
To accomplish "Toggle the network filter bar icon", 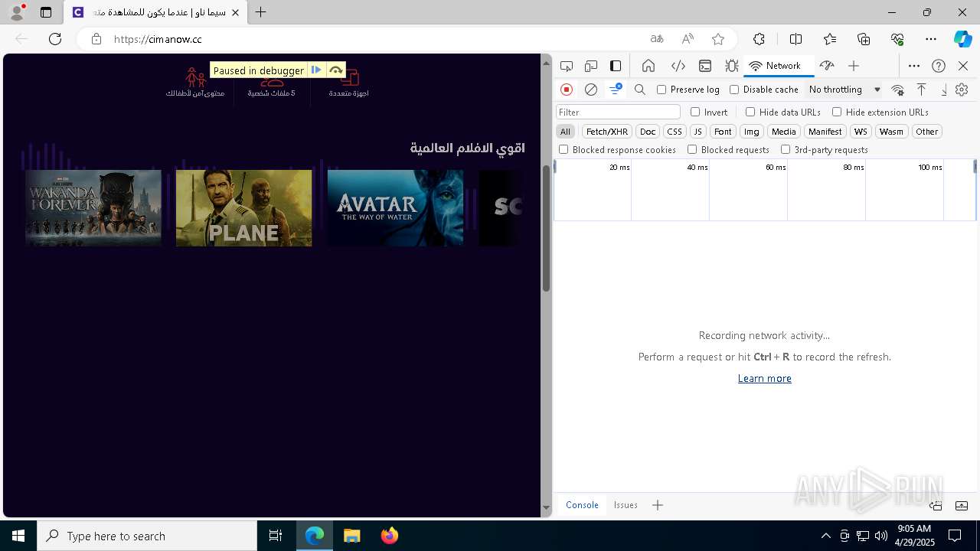I will (x=615, y=90).
